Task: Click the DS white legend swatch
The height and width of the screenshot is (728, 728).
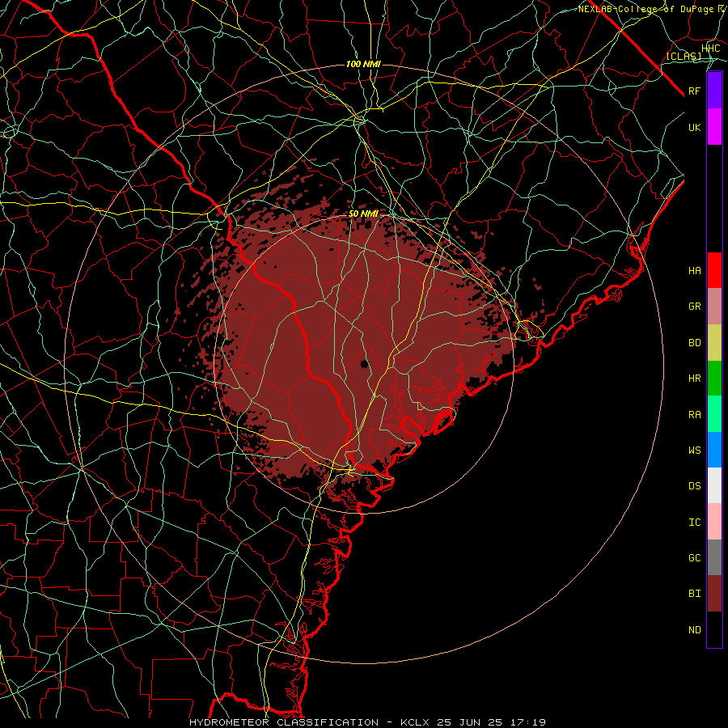Action: pos(714,485)
